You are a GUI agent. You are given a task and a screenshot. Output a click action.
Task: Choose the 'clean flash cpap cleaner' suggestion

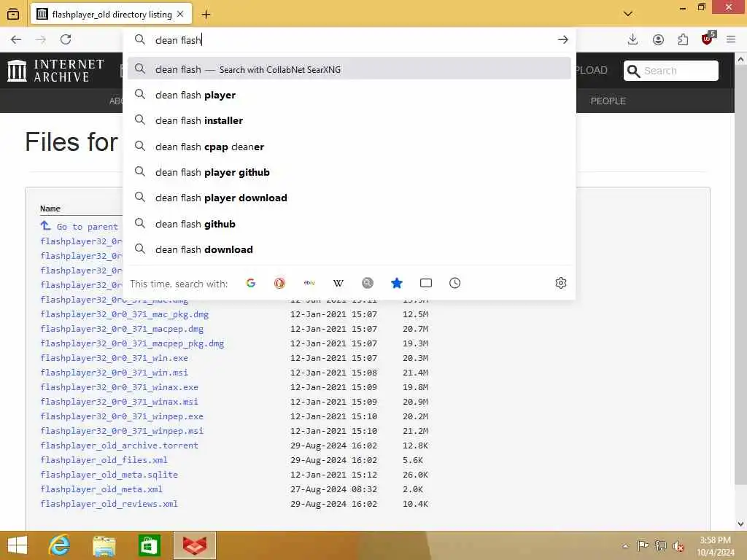[x=349, y=147]
